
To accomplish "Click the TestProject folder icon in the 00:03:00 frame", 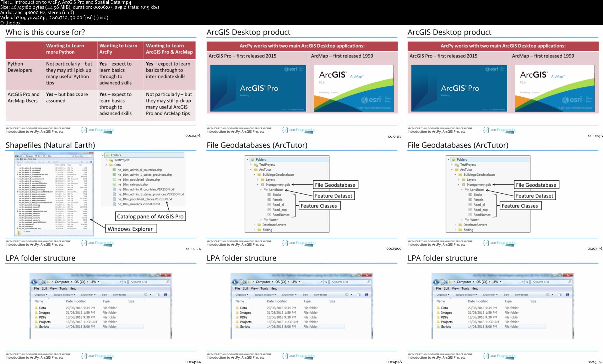I will click(x=256, y=164).
